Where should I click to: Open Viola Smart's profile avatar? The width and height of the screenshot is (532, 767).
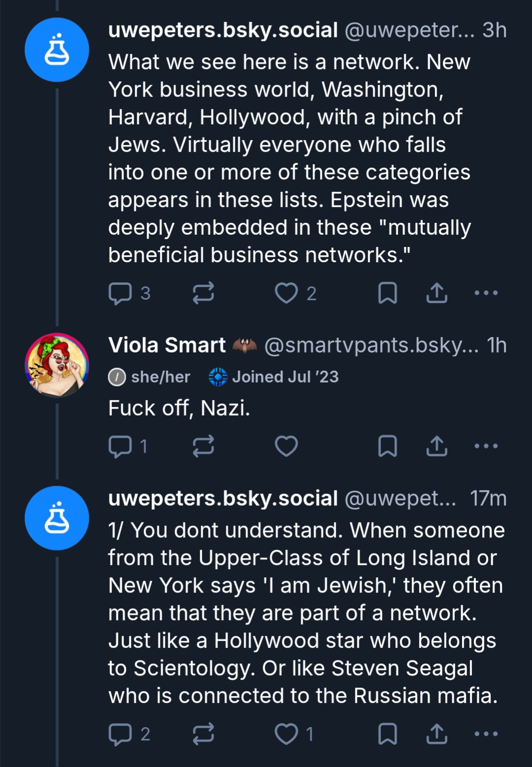pyautogui.click(x=57, y=365)
